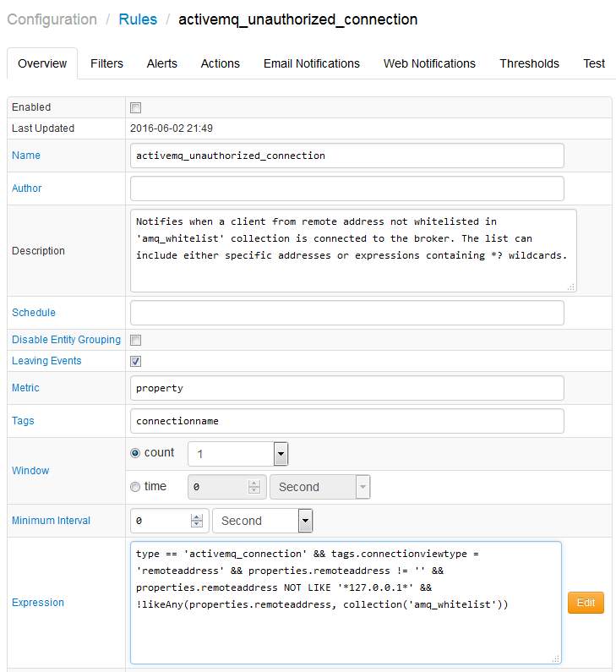Click the empty Schedule field
This screenshot has height=672, width=616.
click(x=347, y=313)
